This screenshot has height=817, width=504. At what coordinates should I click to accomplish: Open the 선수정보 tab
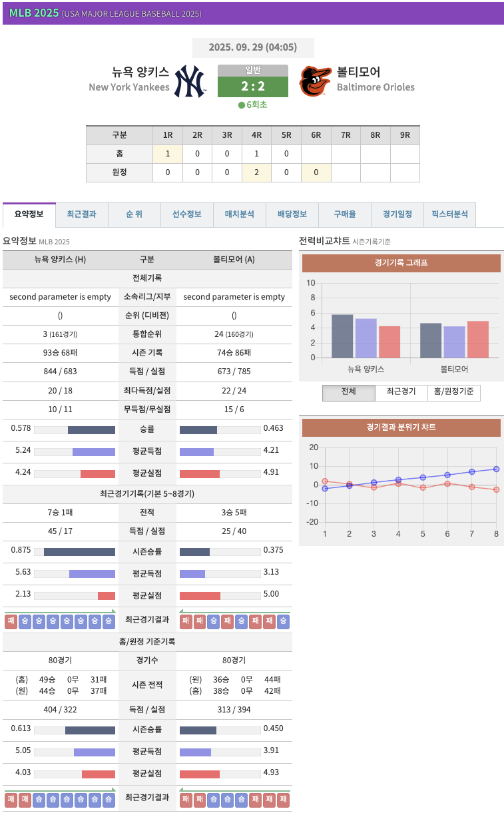click(186, 214)
